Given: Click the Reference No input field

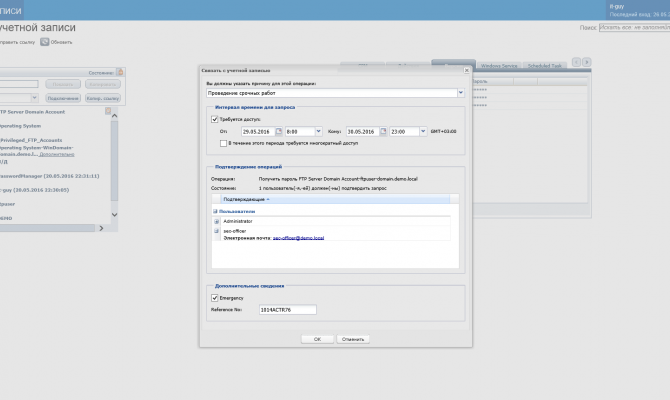Looking at the screenshot, I should pyautogui.click(x=288, y=310).
